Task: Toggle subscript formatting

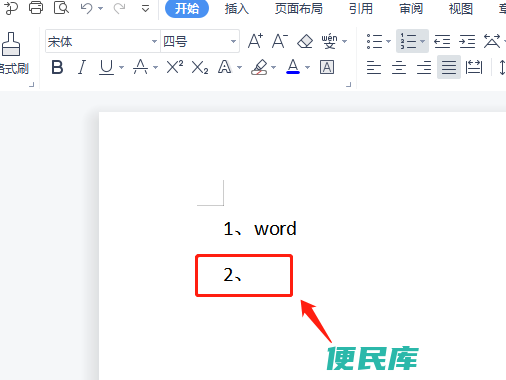Action: coord(200,68)
